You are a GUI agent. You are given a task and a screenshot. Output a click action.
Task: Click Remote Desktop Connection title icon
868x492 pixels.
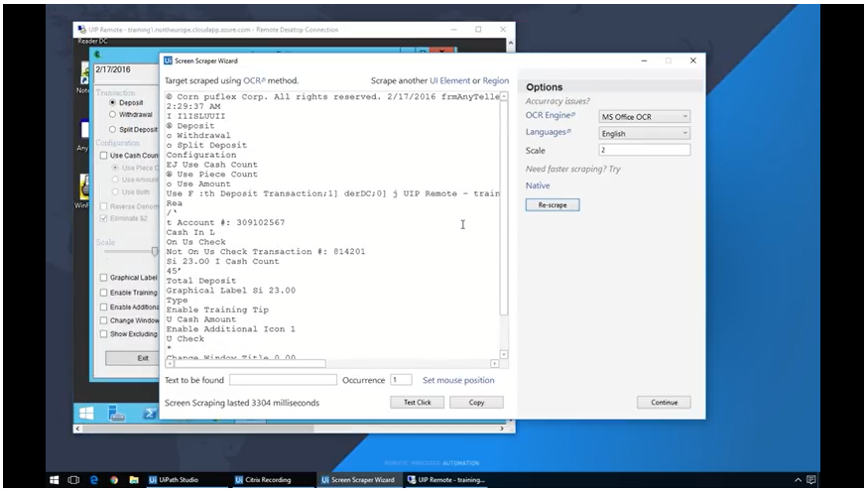(x=82, y=30)
